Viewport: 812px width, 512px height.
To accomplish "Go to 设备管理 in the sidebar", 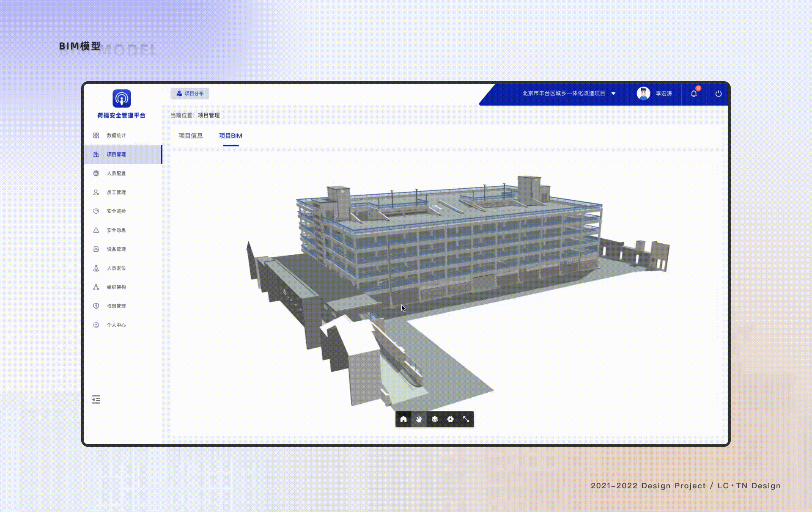I will pos(123,249).
